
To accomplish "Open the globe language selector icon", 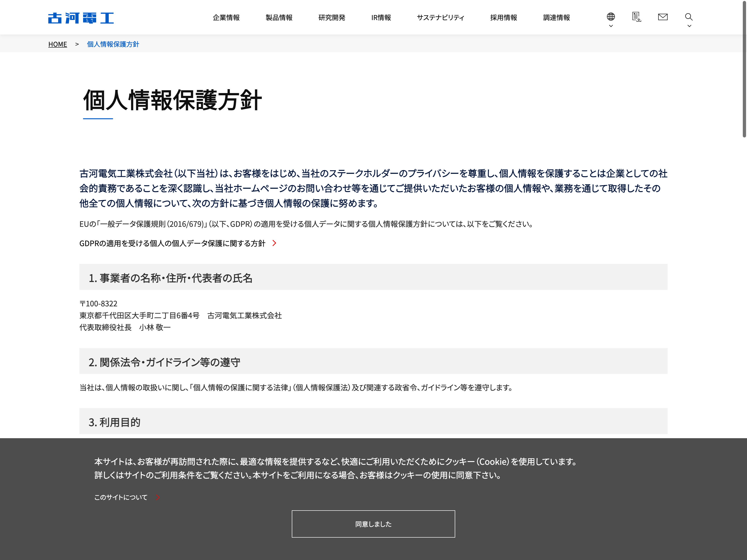I will [x=611, y=17].
